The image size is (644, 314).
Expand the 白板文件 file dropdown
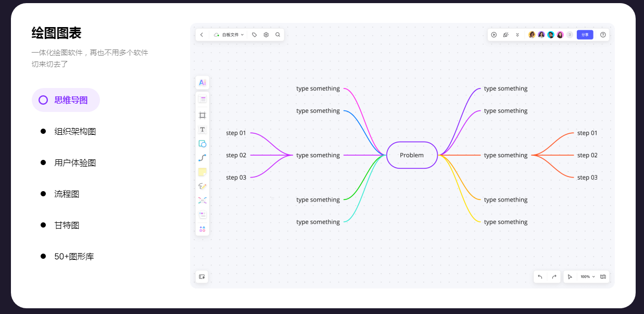pos(229,35)
